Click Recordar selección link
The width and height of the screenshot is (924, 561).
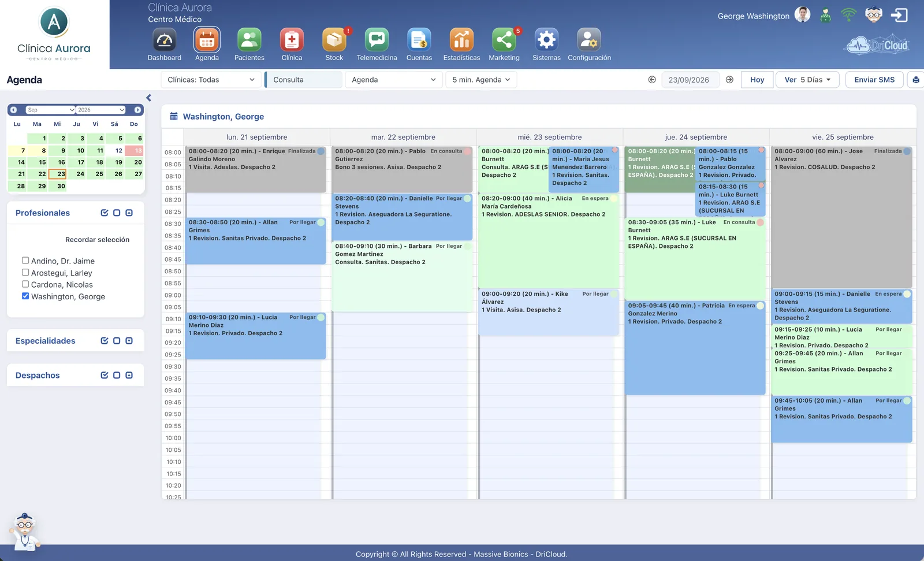click(97, 240)
